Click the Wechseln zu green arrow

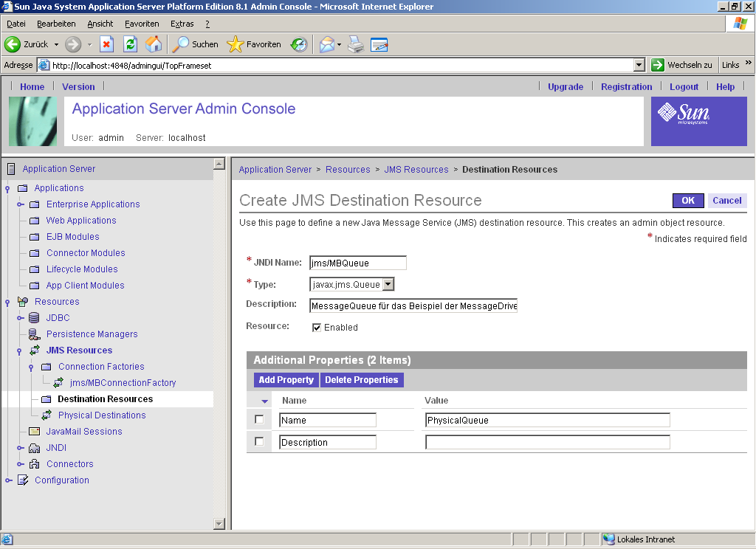click(x=658, y=65)
